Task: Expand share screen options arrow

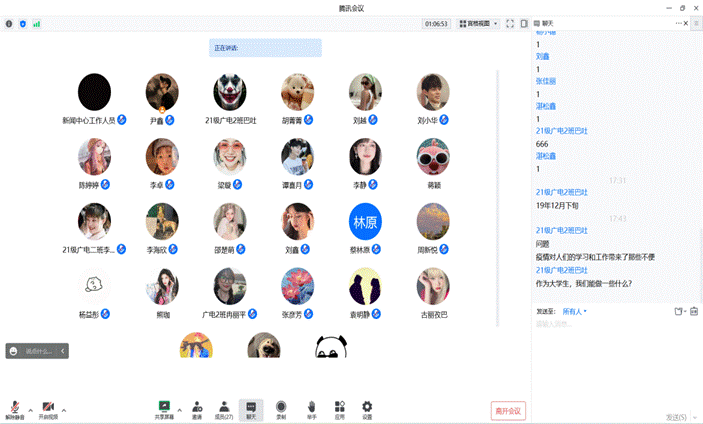Action: (x=179, y=410)
